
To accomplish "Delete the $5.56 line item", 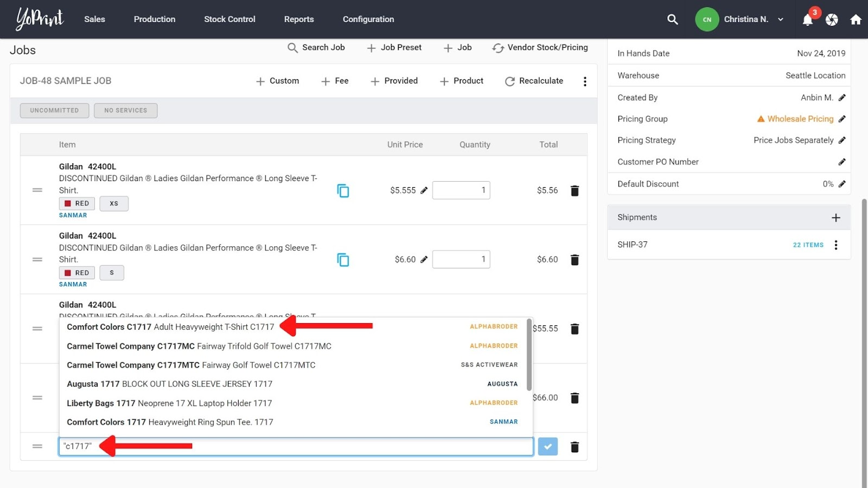I will coord(575,190).
